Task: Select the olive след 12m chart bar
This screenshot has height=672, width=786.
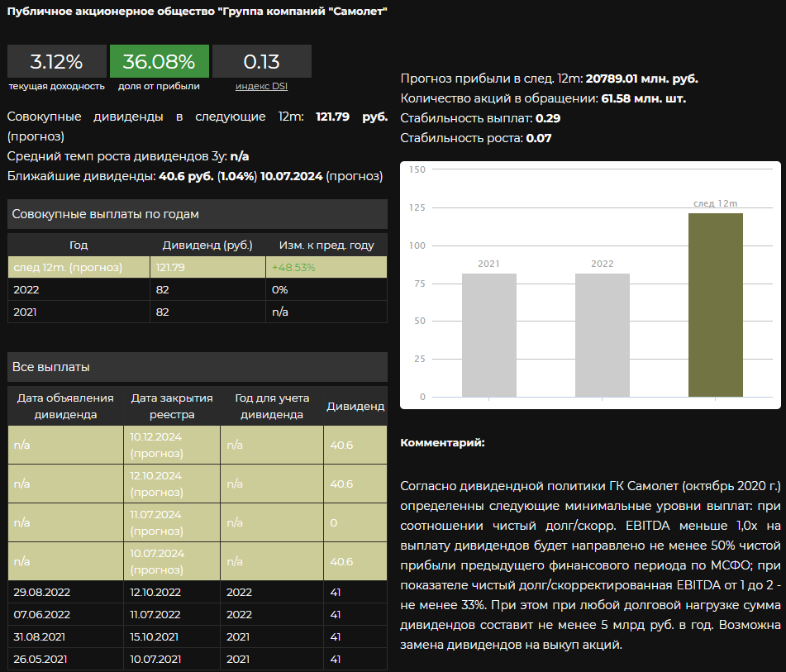Action: 715,305
